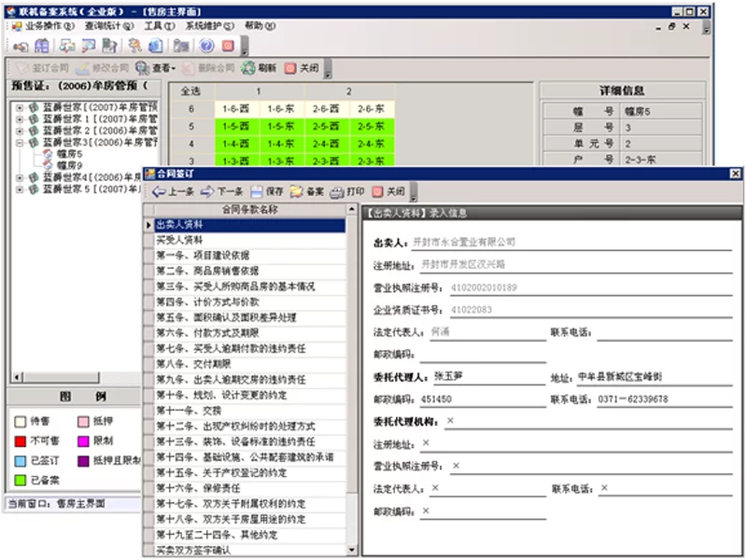
Task: Click the 刷新 refresh icon in main toolbar
Action: (x=248, y=68)
